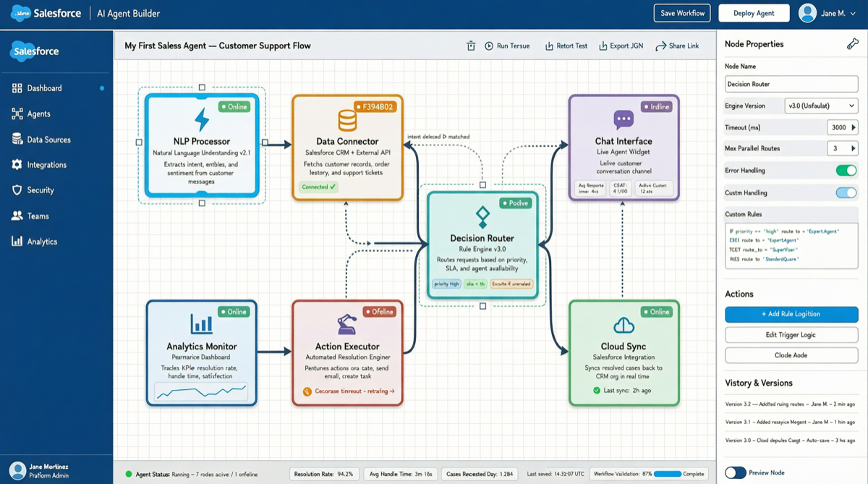Click the Mex Parallel Routes stepper arrow
The width and height of the screenshot is (868, 484).
tap(854, 148)
